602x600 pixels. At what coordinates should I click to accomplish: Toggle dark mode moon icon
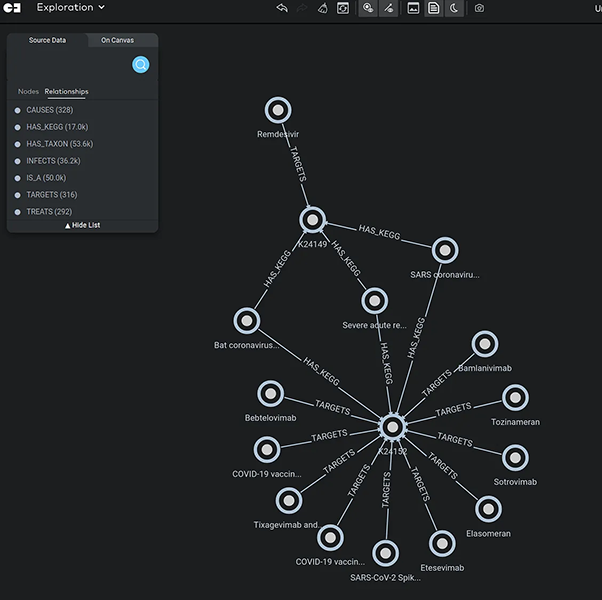(x=454, y=8)
